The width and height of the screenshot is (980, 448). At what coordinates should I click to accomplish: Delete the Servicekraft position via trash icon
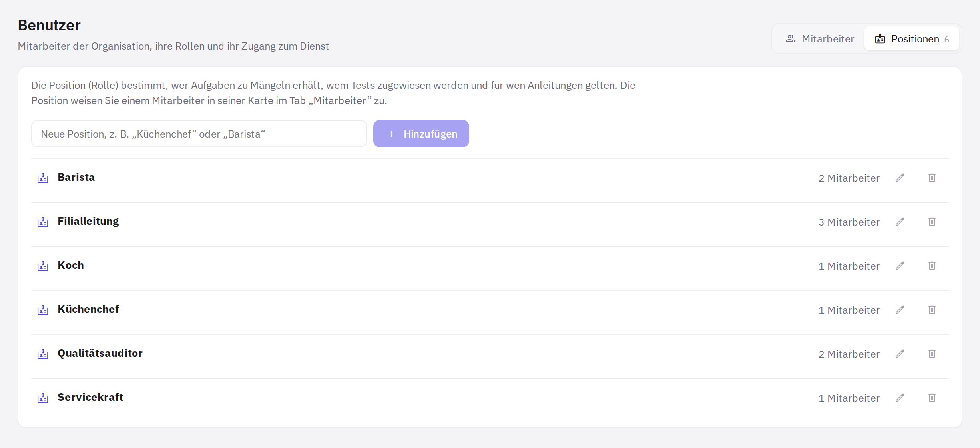[x=932, y=398]
